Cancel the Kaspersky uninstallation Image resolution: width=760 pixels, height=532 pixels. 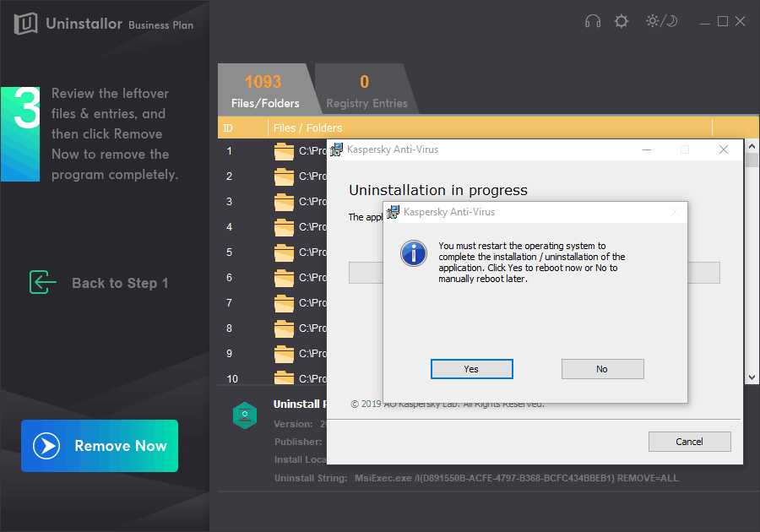point(689,442)
